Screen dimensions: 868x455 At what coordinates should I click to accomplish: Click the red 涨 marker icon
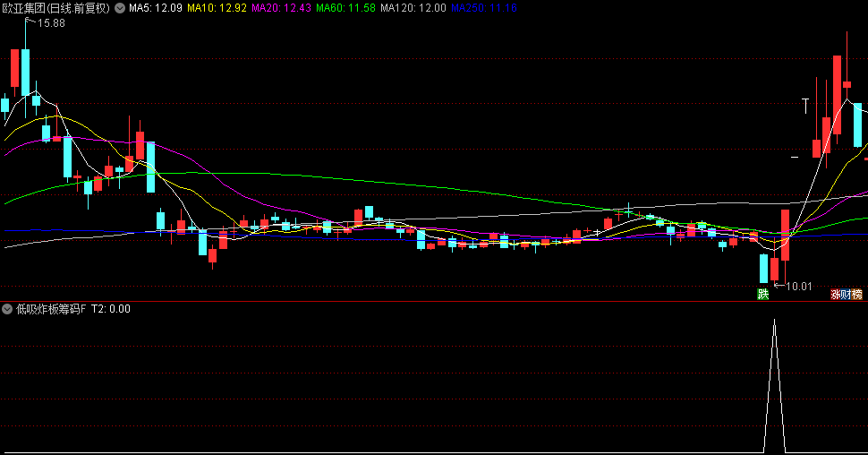[x=836, y=295]
